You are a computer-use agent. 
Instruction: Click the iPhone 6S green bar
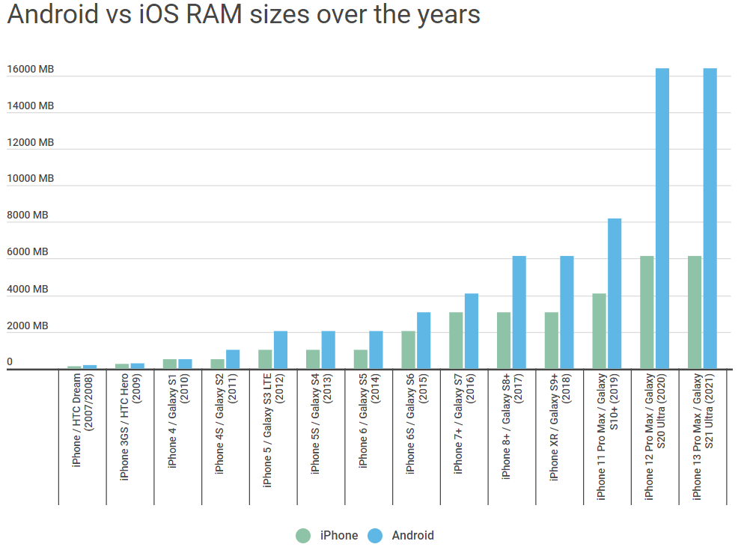tap(408, 350)
